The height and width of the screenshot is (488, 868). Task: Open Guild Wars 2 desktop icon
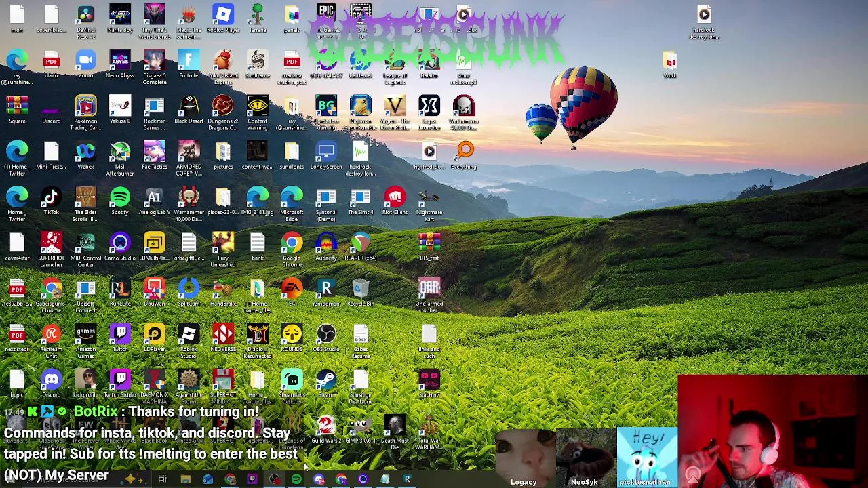[x=326, y=430]
